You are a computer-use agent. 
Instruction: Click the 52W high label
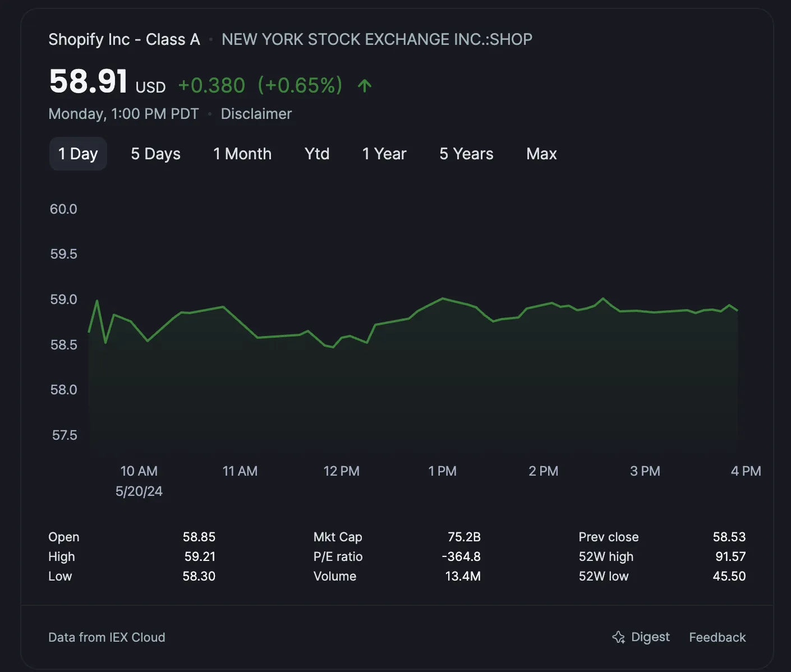click(606, 556)
